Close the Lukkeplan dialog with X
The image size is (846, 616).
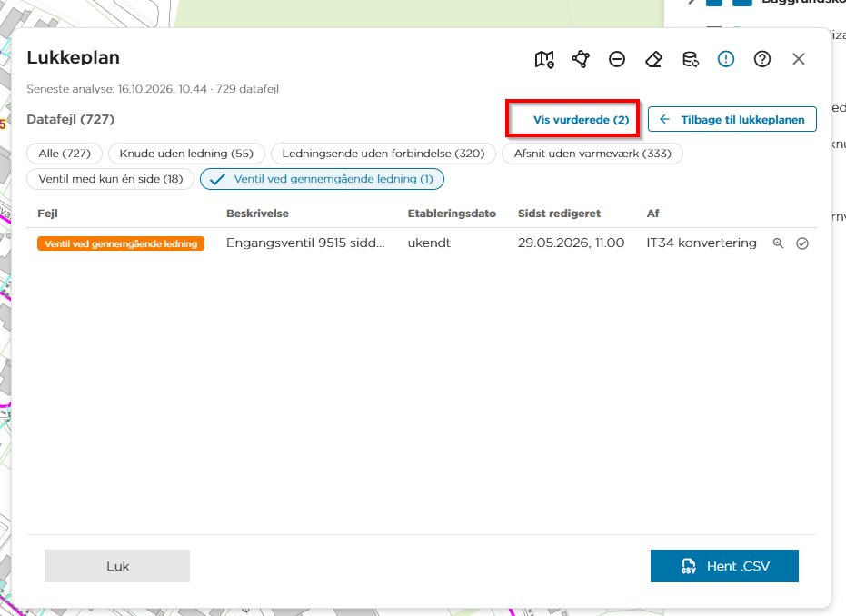coord(799,59)
